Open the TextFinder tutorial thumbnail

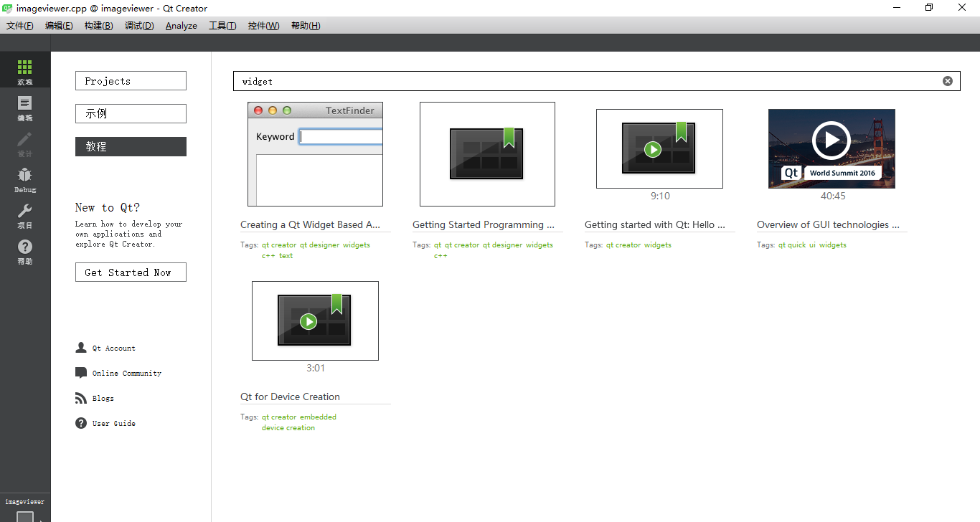pos(315,154)
